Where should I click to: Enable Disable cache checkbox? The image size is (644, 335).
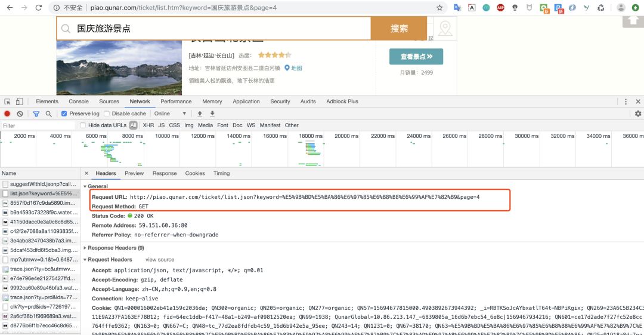point(107,113)
